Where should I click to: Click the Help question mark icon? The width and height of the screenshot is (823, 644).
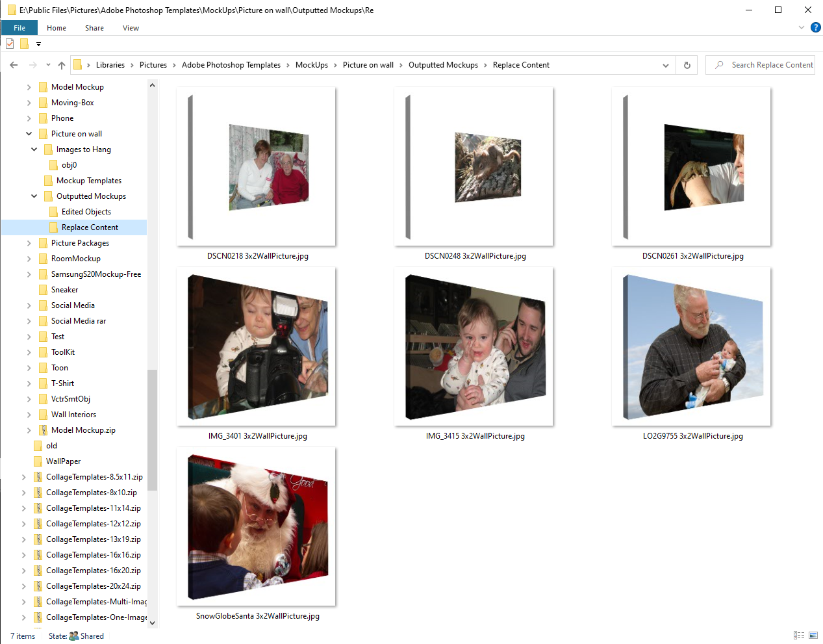click(x=816, y=27)
